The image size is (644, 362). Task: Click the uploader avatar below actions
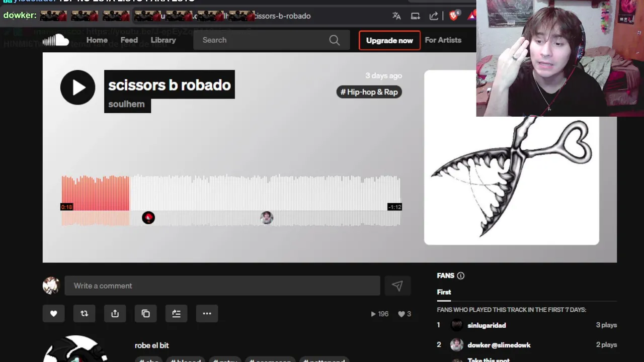(x=75, y=349)
